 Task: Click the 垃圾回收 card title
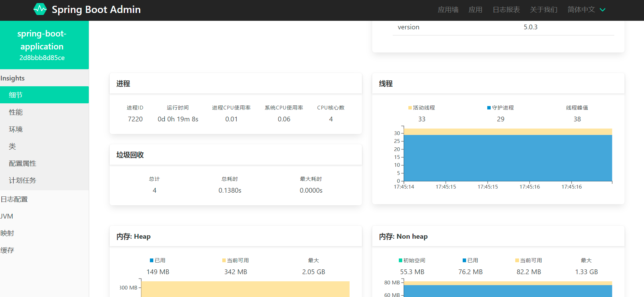pyautogui.click(x=130, y=155)
